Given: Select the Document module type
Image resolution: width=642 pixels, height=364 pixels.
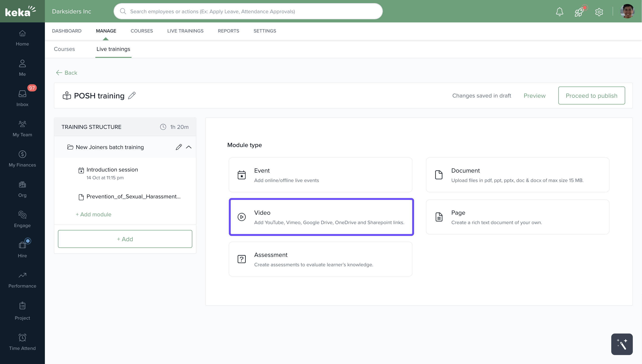Looking at the screenshot, I should click(517, 175).
